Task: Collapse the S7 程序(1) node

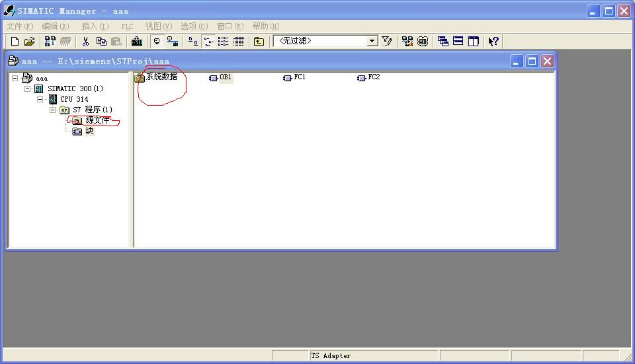Action: click(53, 110)
